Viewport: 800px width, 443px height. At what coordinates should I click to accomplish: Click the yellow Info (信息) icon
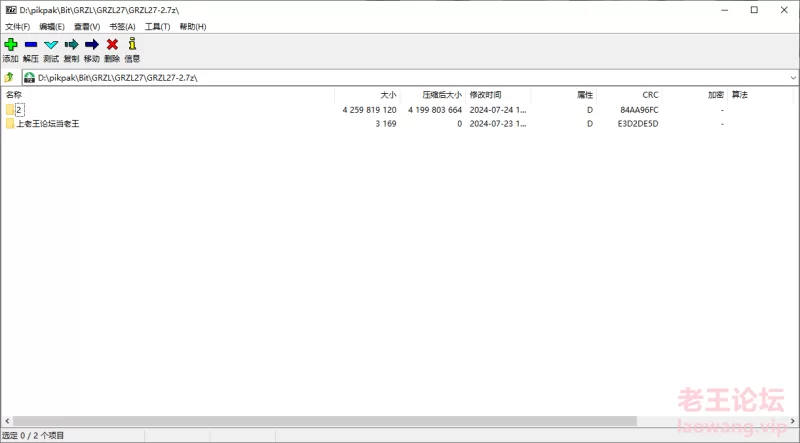pos(132,44)
